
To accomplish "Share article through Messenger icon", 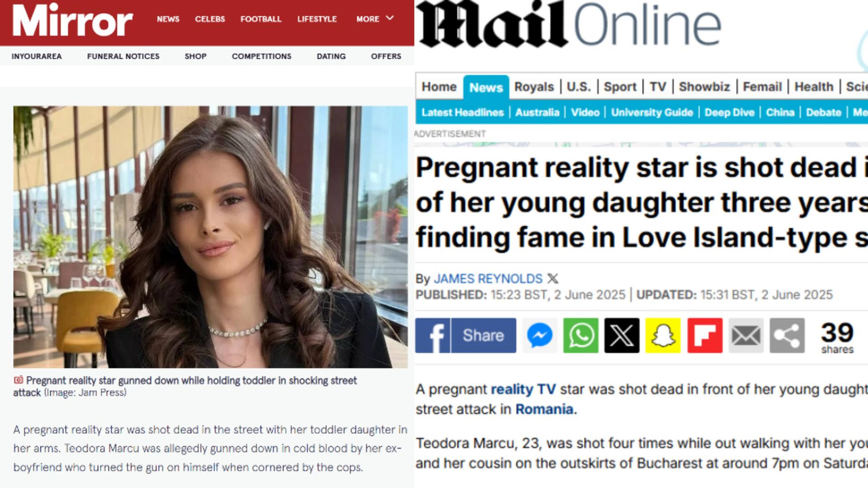I will 540,335.
